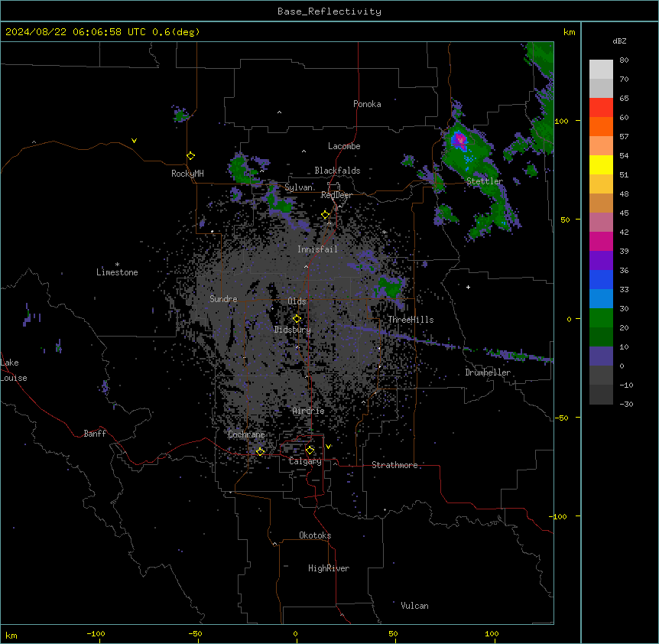Screen dimensions: 659x644
Task: Click the Lacombe city label
Action: click(x=344, y=146)
